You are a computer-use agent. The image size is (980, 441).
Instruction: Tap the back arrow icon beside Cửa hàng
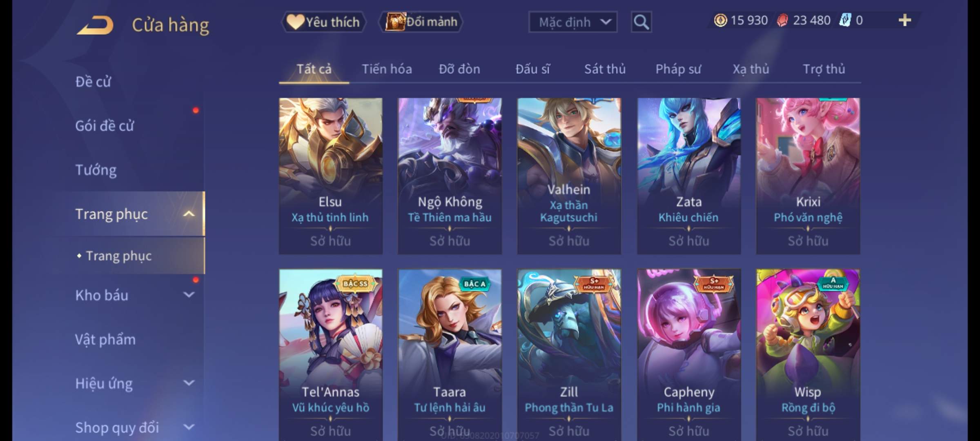95,25
